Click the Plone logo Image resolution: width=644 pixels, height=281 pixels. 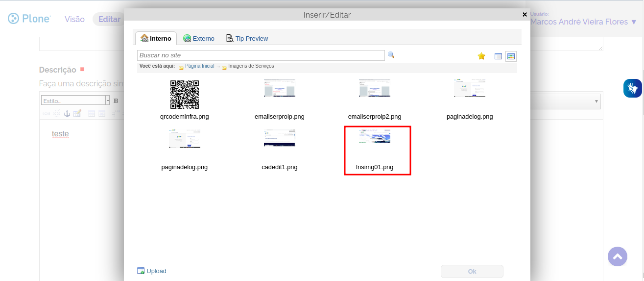(x=29, y=19)
